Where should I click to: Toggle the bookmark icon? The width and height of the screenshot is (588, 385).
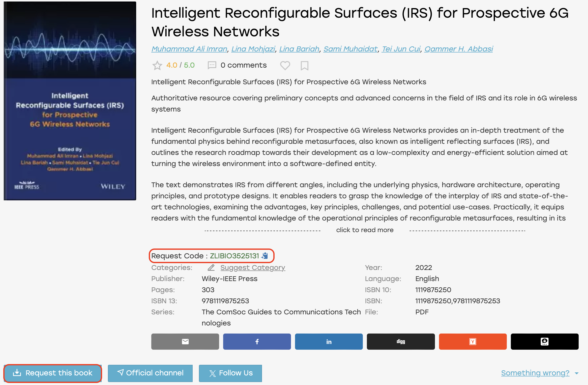(304, 66)
